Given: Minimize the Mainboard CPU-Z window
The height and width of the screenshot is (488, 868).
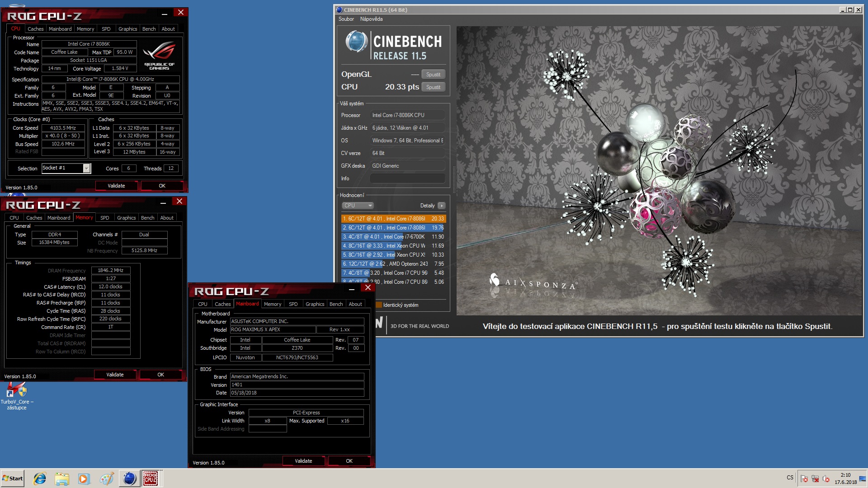Looking at the screenshot, I should pyautogui.click(x=352, y=288).
